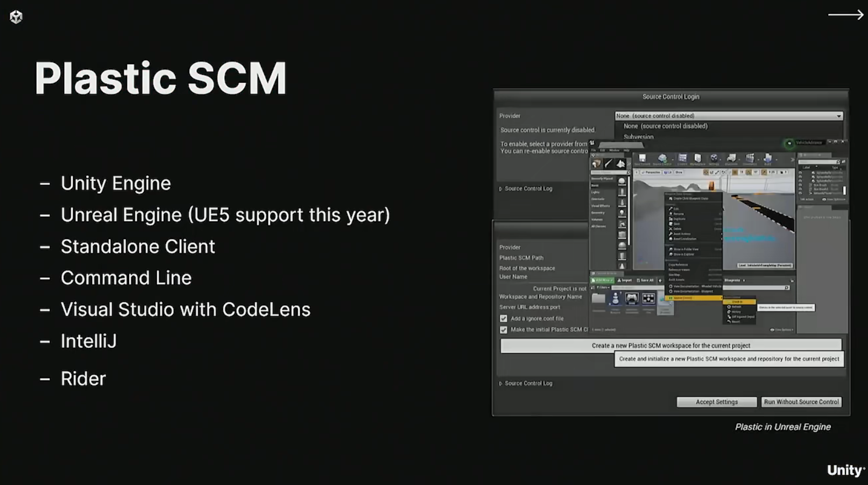The width and height of the screenshot is (868, 485).
Task: Click the World Outliner scrollbar
Action: pyautogui.click(x=844, y=191)
